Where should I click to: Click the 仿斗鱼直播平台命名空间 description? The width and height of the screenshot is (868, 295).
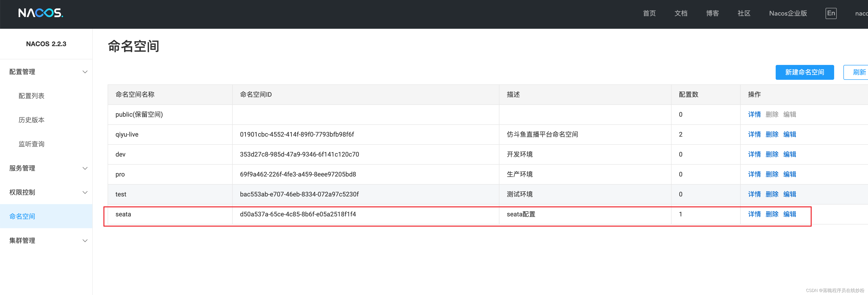point(542,134)
